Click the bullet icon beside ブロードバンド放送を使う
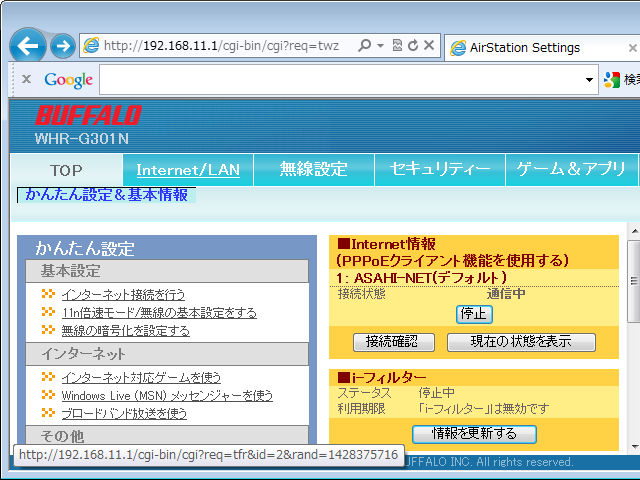This screenshot has height=480, width=640. coord(48,412)
